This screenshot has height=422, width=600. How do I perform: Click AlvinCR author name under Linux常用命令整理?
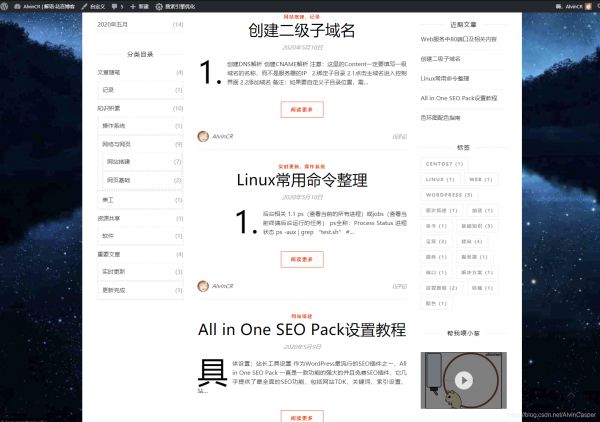[222, 286]
